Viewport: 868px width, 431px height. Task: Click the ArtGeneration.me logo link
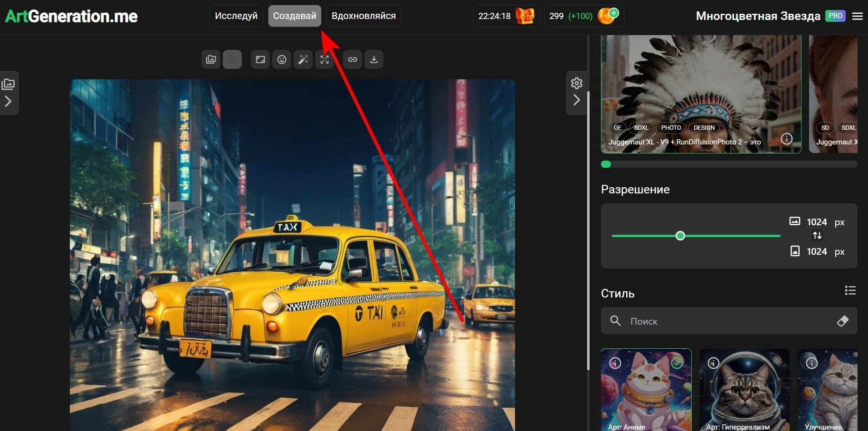(x=71, y=16)
